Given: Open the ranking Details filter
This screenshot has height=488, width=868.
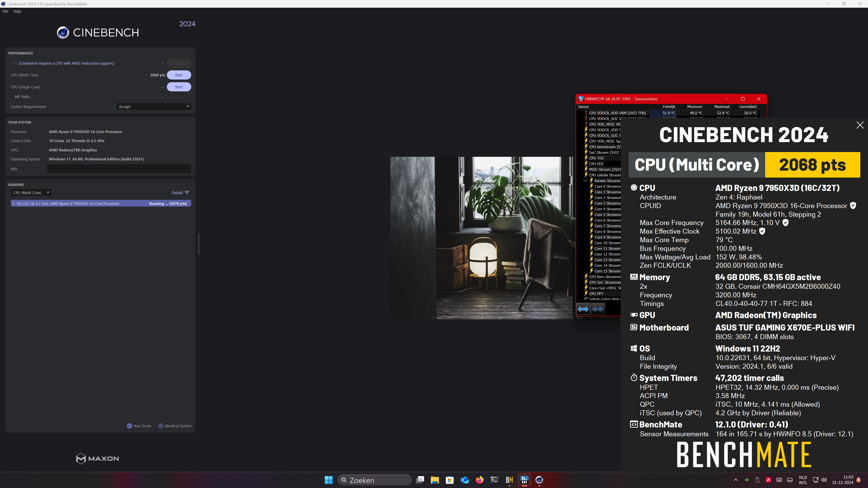Looking at the screenshot, I should pos(180,193).
